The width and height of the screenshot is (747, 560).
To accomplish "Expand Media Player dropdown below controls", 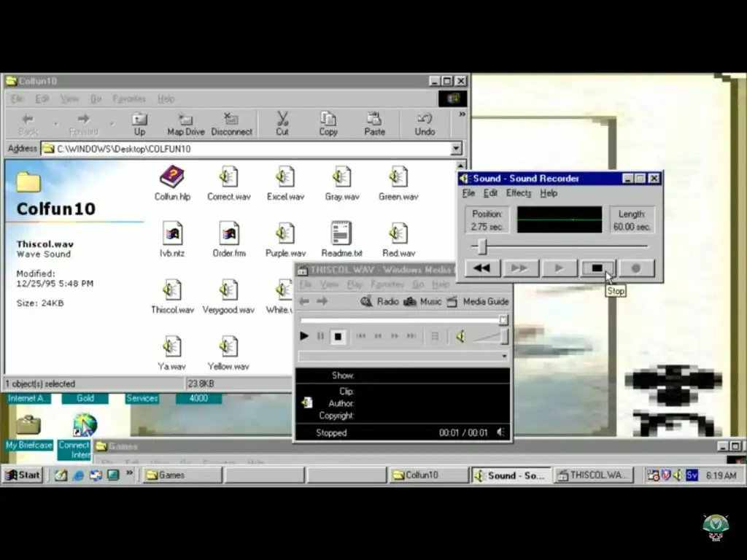I will [x=504, y=356].
